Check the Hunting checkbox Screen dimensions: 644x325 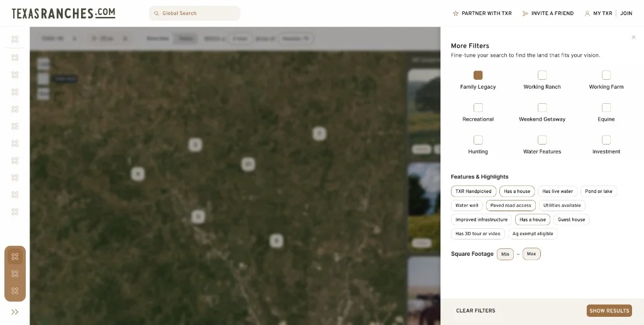[478, 140]
